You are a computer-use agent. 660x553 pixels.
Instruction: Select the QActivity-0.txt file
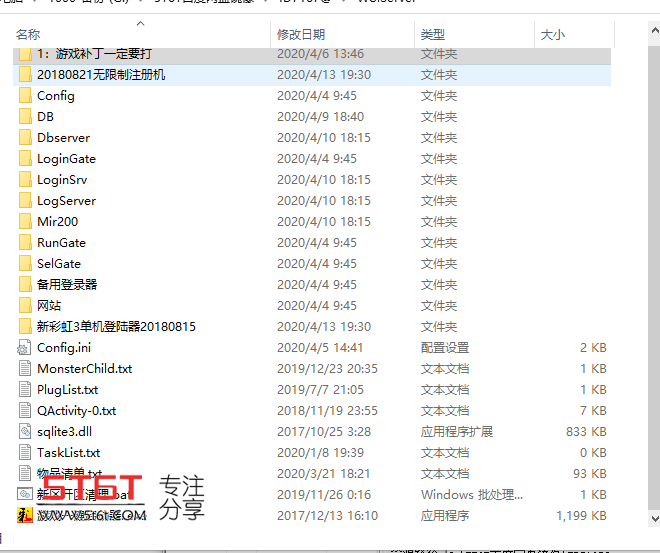pos(311,411)
